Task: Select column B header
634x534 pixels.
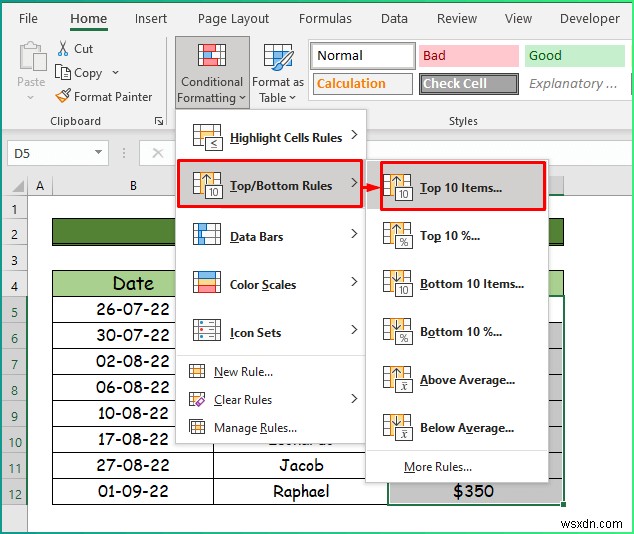Action: tap(133, 186)
